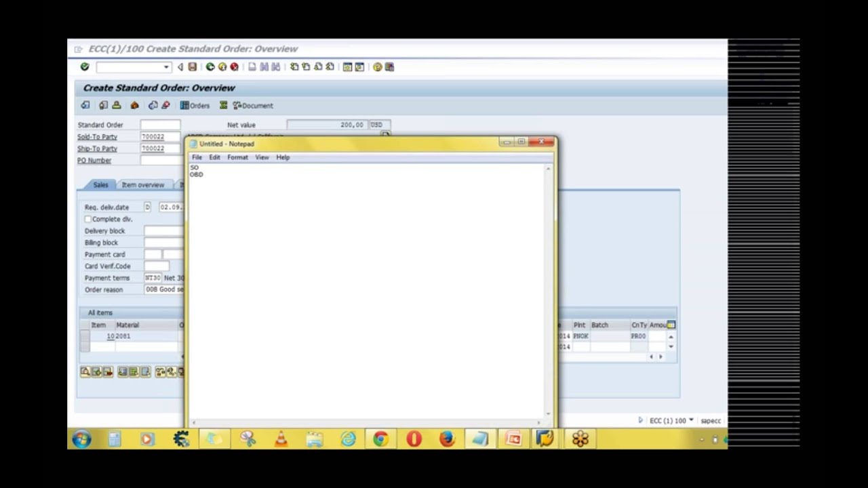
Task: Click the table settings grid icon beside Amount
Action: 671,325
